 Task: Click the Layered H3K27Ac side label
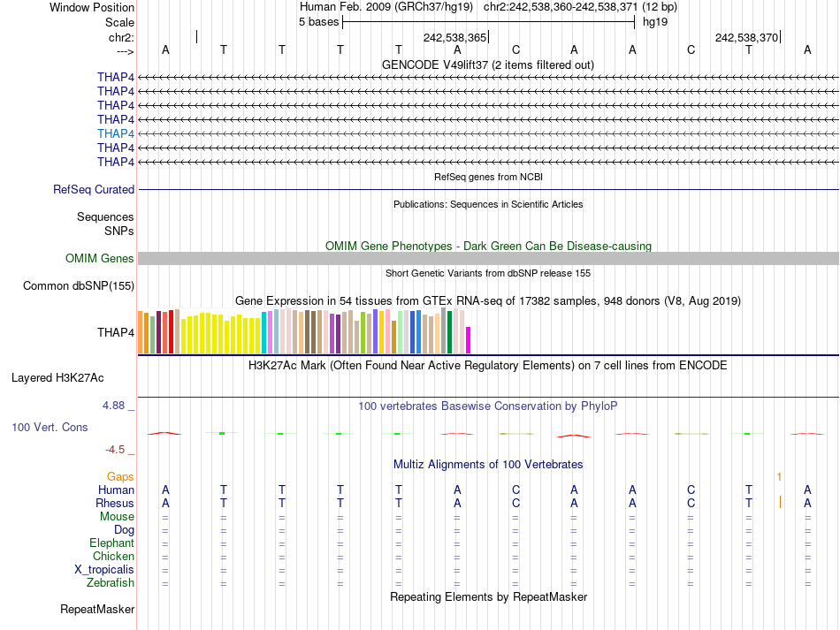57,378
